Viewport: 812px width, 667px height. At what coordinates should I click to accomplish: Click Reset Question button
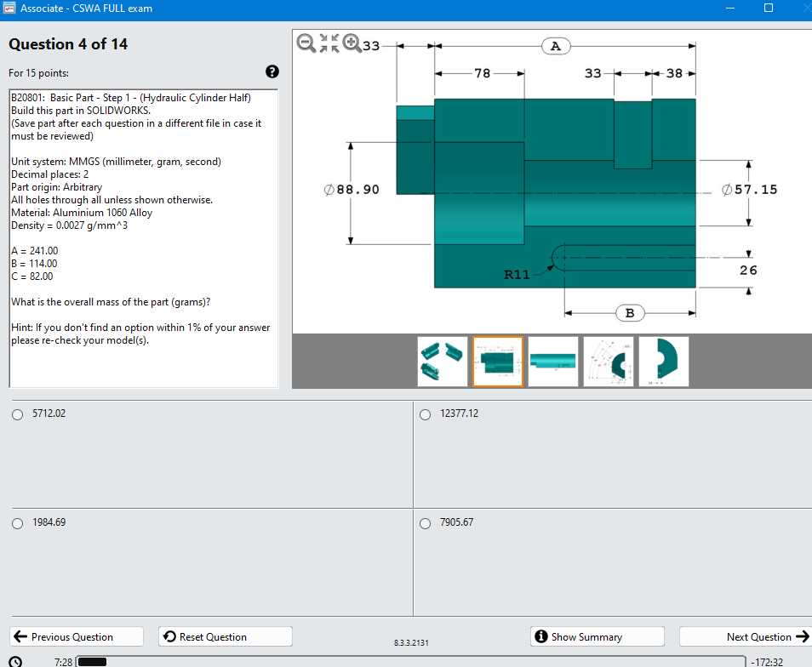coord(226,636)
